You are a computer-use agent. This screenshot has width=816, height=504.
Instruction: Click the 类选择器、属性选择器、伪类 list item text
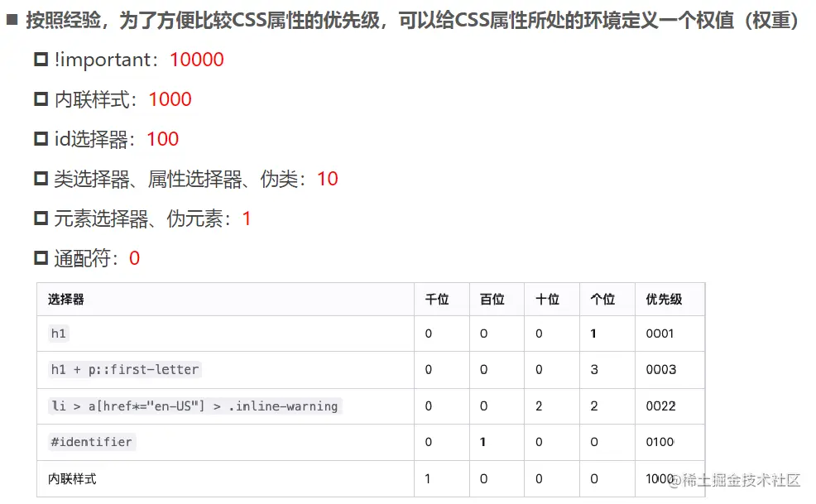click(195, 179)
